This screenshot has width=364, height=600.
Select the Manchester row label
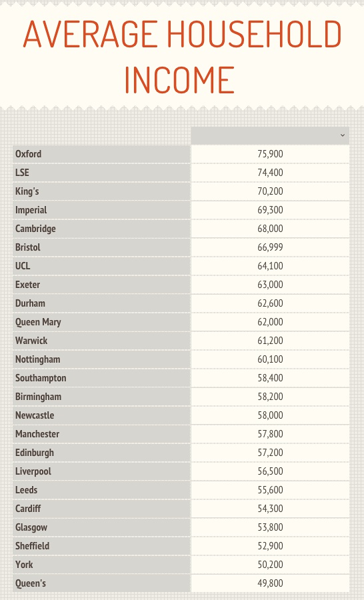pos(101,434)
